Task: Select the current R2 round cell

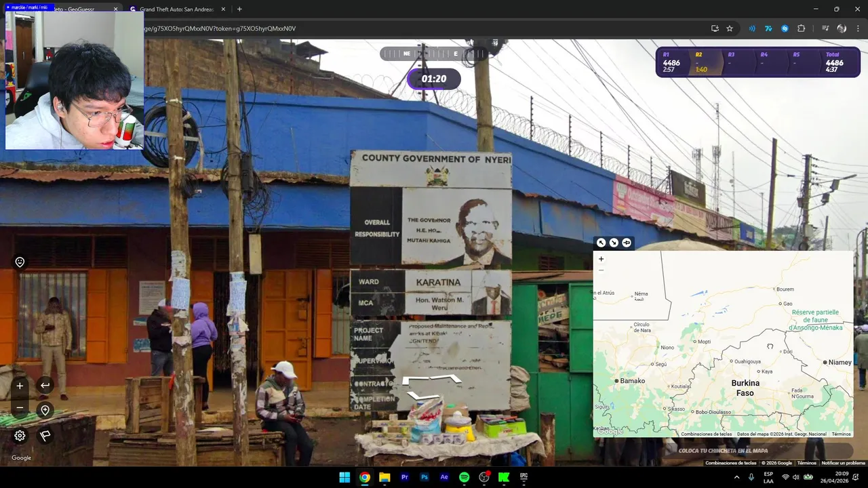Action: tap(705, 62)
